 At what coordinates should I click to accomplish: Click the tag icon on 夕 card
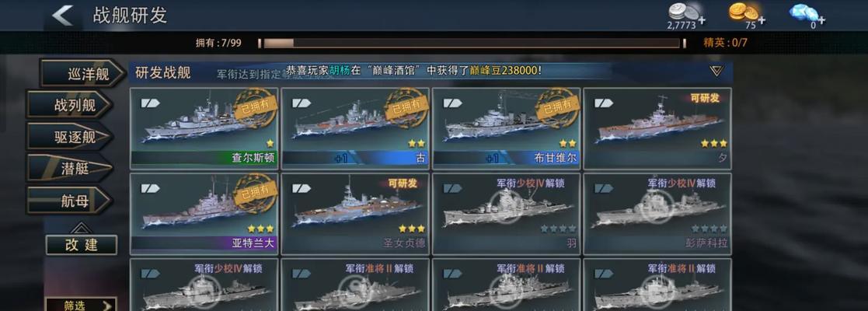click(604, 103)
